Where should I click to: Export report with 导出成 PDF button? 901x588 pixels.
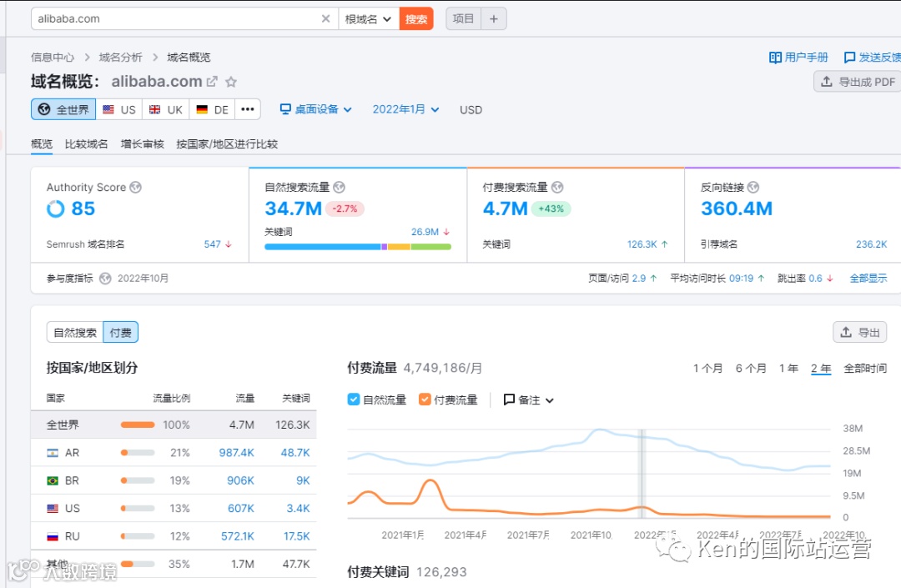pyautogui.click(x=858, y=82)
